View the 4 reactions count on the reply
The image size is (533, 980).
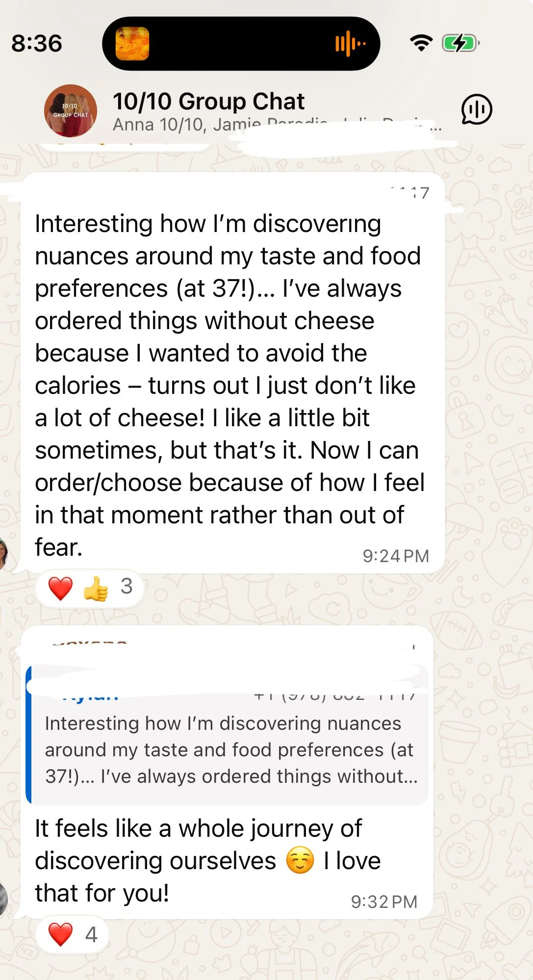[x=91, y=934]
